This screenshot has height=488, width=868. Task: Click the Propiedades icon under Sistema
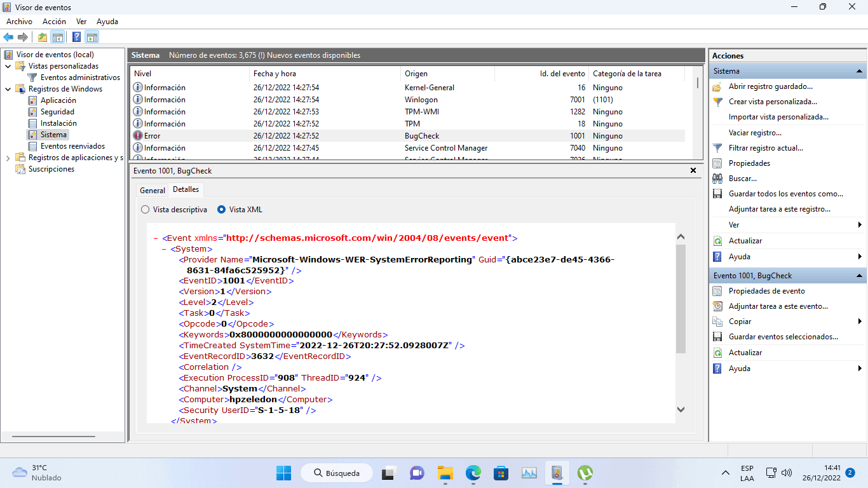coord(717,163)
